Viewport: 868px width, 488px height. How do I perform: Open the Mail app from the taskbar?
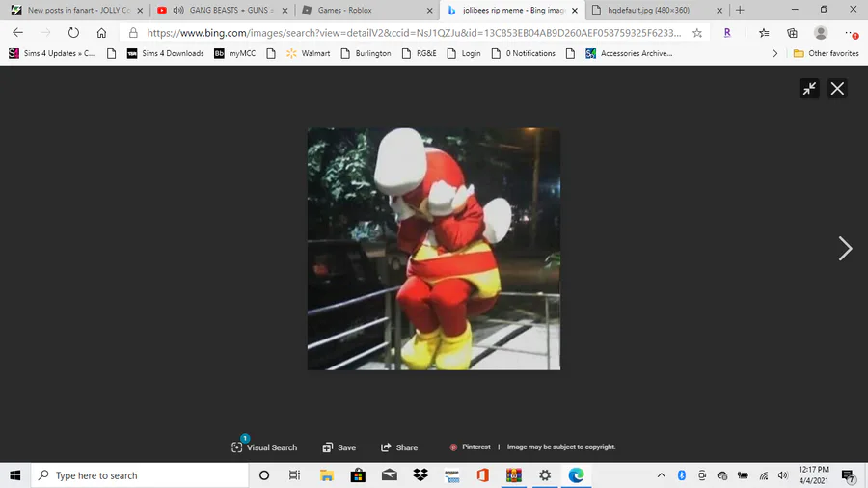[x=390, y=475]
